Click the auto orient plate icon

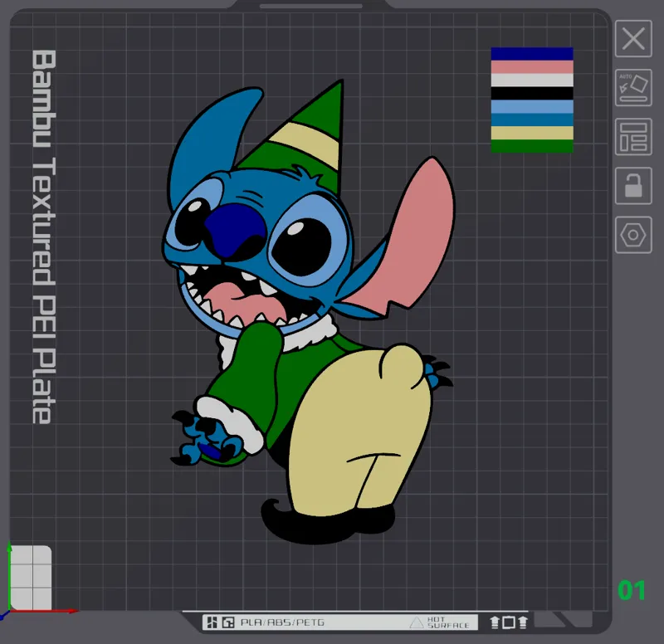coord(633,88)
